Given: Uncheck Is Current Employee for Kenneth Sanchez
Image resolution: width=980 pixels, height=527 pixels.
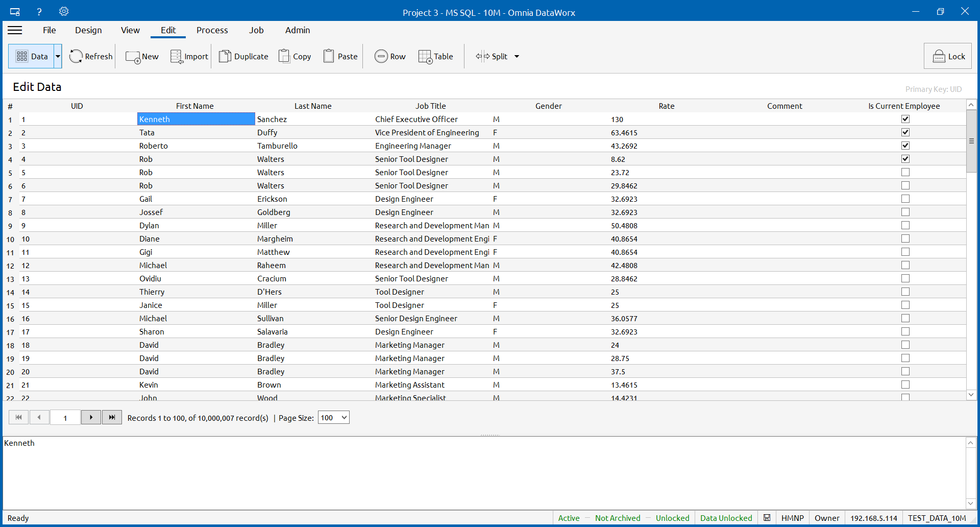Looking at the screenshot, I should point(905,119).
